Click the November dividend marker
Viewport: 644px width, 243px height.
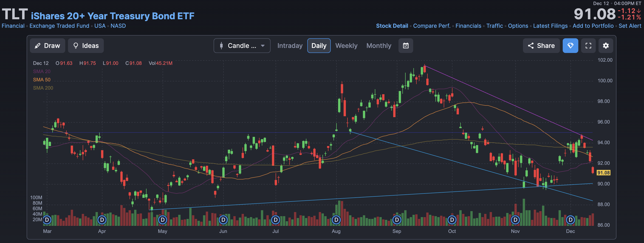(x=515, y=220)
